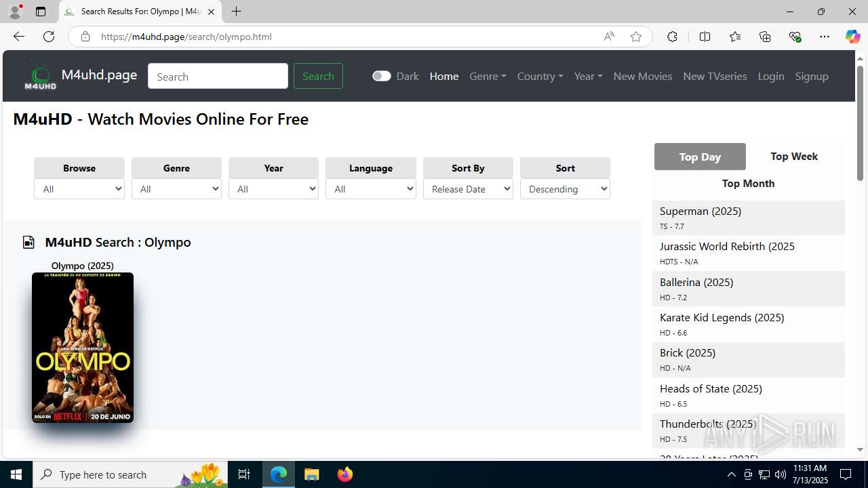Expand the Country nav dropdown
Screen dimensions: 868x488
[x=540, y=76]
